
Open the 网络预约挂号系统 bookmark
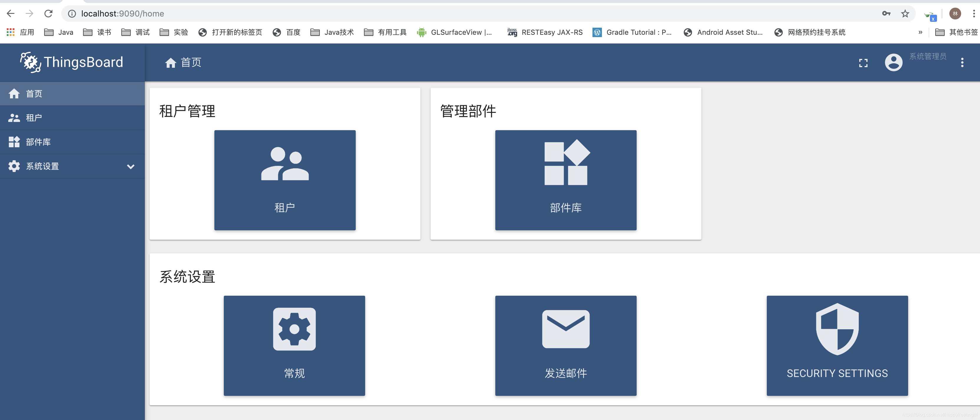[x=810, y=32]
